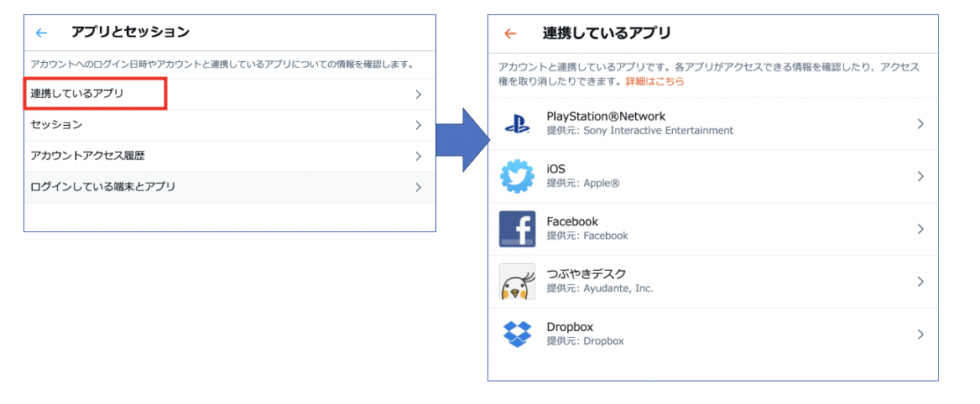Click the つぶやきデスク bird icon
980x404 pixels.
[x=517, y=281]
